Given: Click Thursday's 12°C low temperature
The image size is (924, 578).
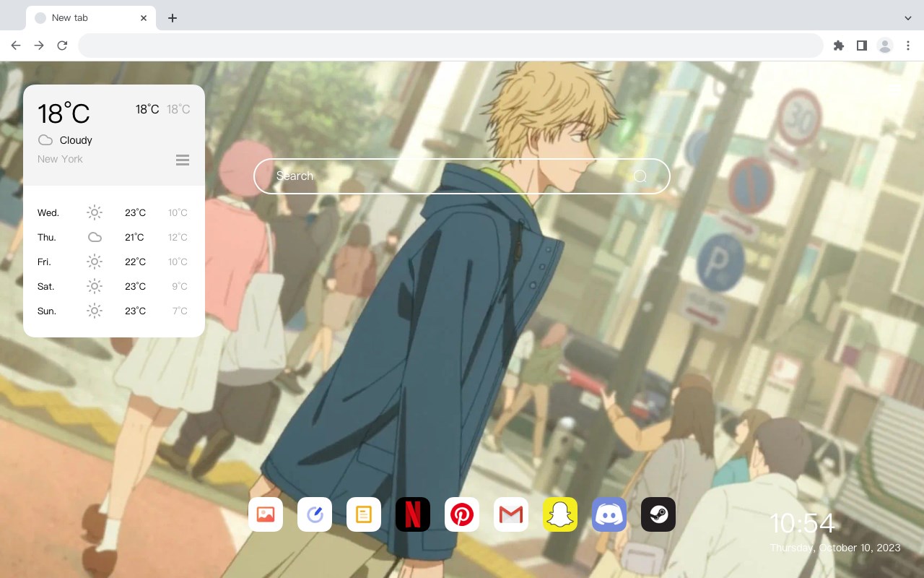Looking at the screenshot, I should (x=178, y=238).
